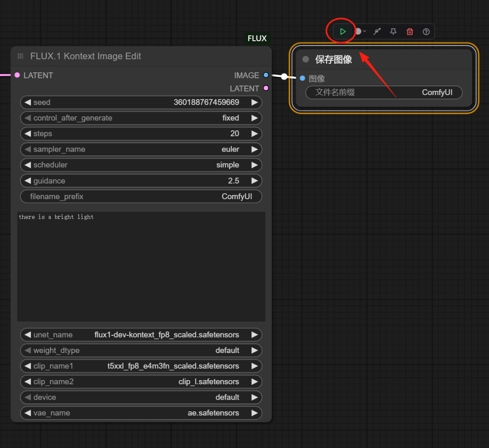Open the scheduler simple dropdown

[141, 165]
